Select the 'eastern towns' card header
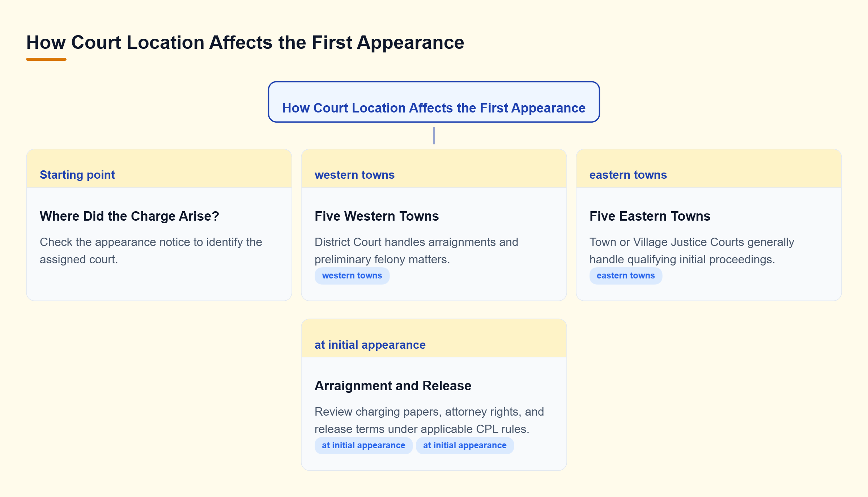This screenshot has width=868, height=497. [709, 169]
